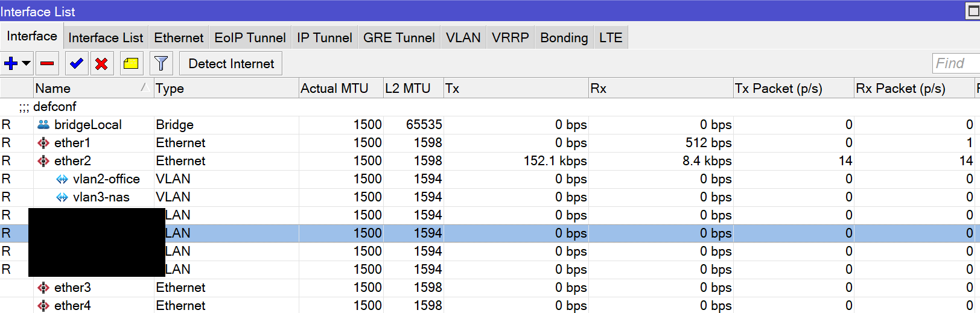Click the ether2 ethernet icon
Viewport: 980px width, 313px height.
(43, 161)
